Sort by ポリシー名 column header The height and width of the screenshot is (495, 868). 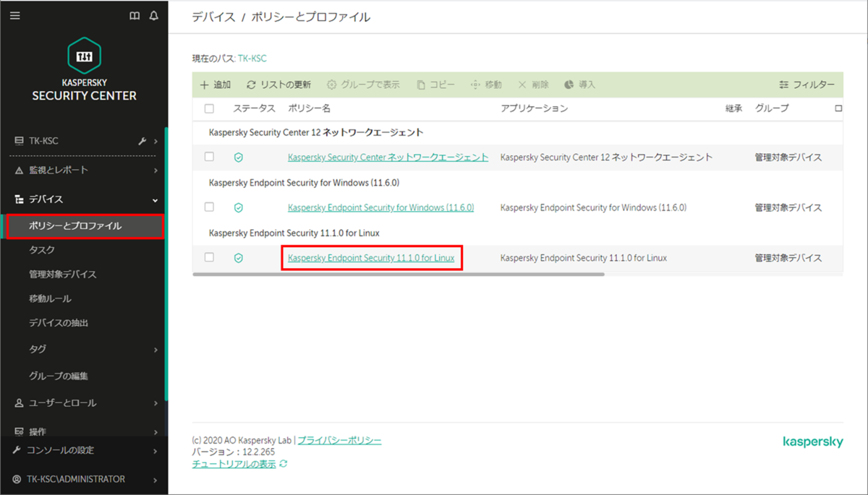point(309,108)
